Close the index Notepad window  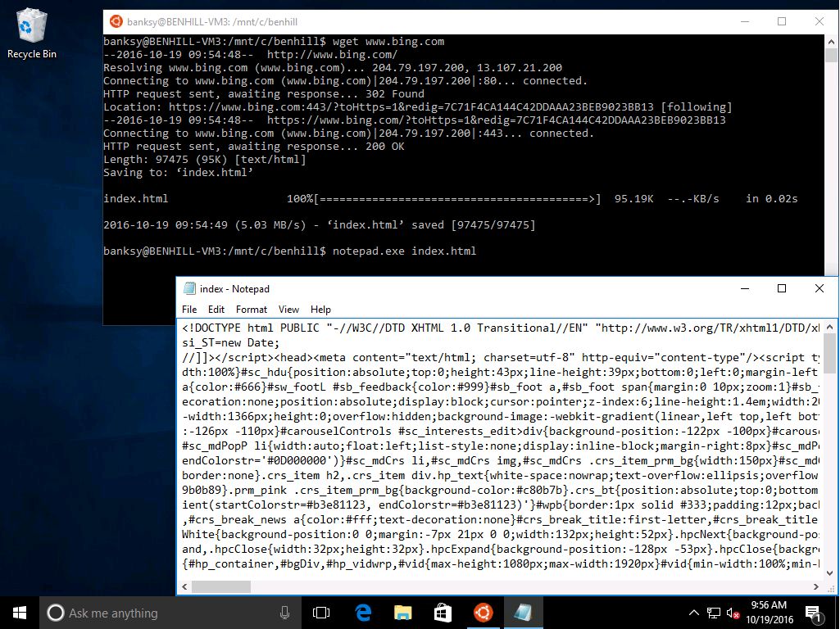(x=820, y=288)
